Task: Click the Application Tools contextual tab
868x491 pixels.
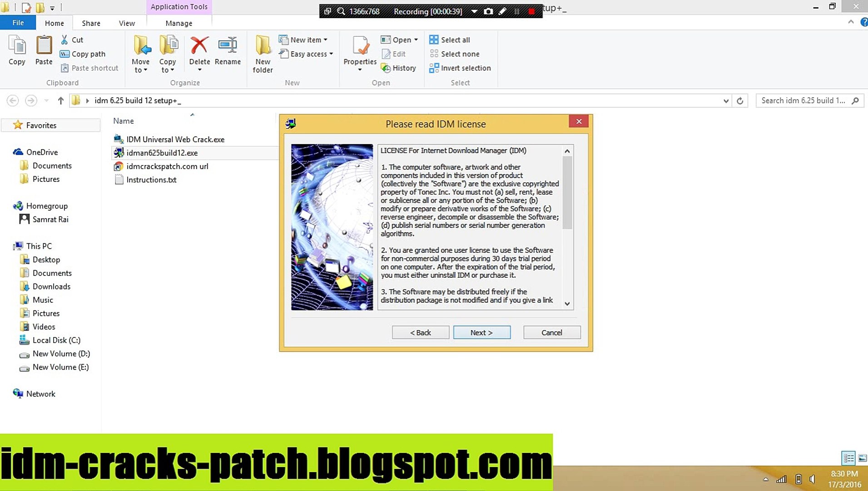Action: click(179, 7)
